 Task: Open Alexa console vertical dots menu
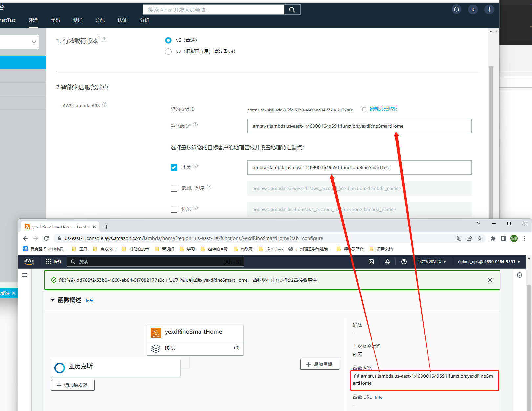tap(489, 10)
